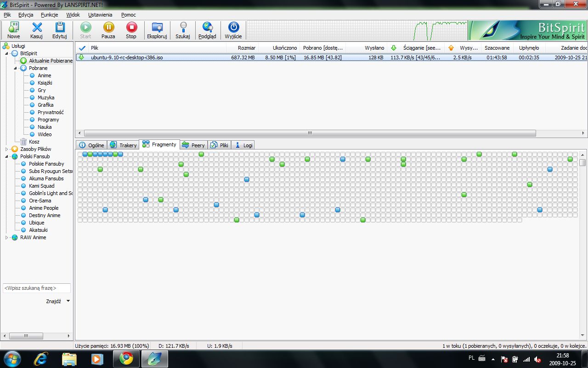This screenshot has width=588, height=368.
Task: Open the Pomoc menu
Action: pos(129,15)
